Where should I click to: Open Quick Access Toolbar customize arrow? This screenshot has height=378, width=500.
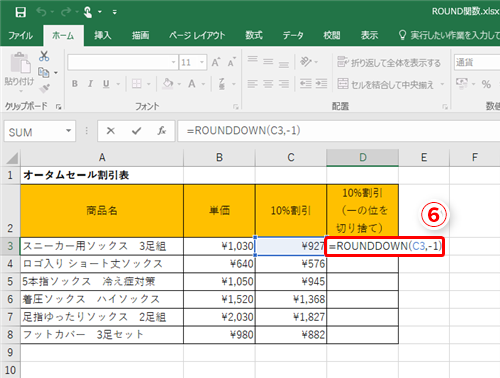[x=114, y=12]
